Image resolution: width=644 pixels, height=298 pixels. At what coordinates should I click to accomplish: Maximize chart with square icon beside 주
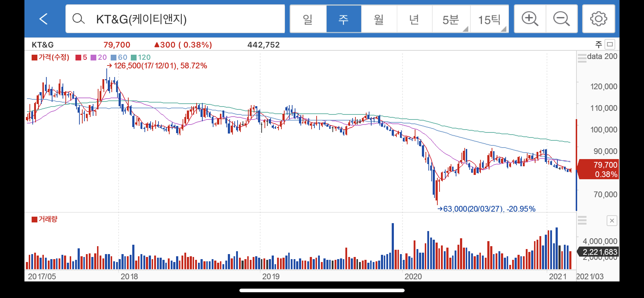point(610,44)
